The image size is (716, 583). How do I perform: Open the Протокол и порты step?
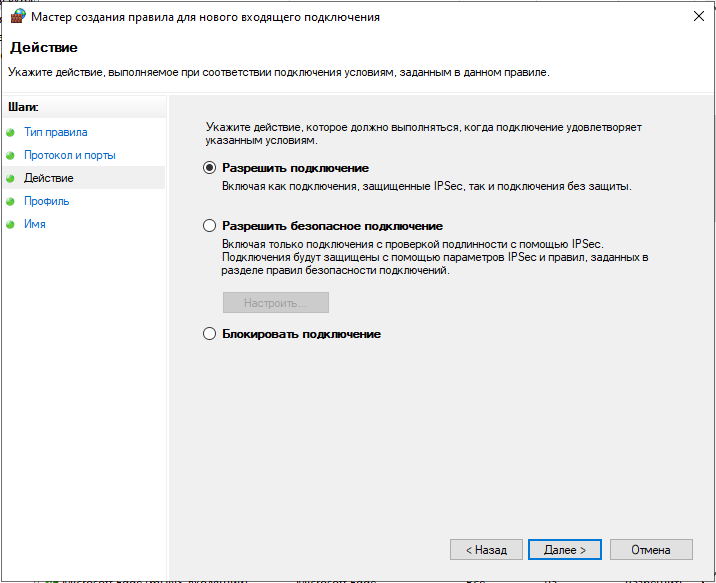[69, 155]
